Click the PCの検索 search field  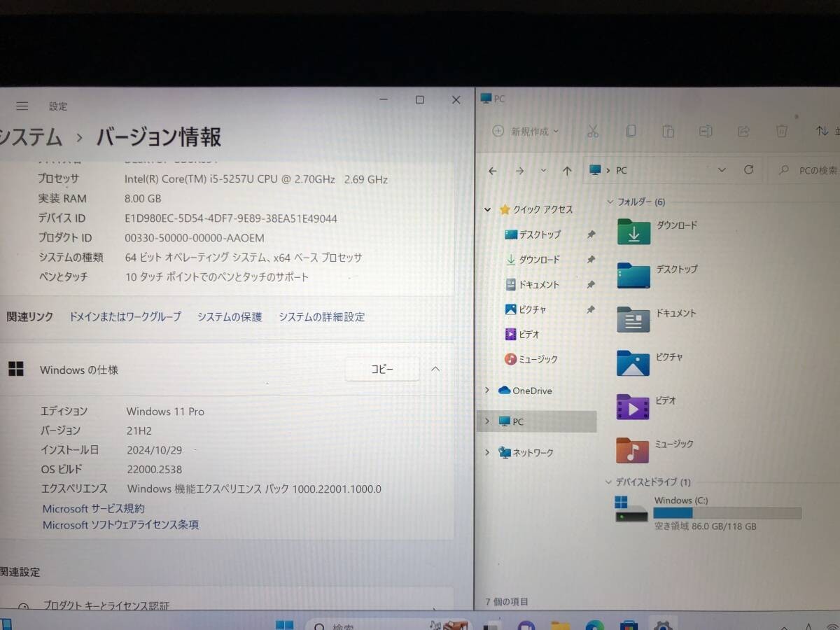(805, 170)
